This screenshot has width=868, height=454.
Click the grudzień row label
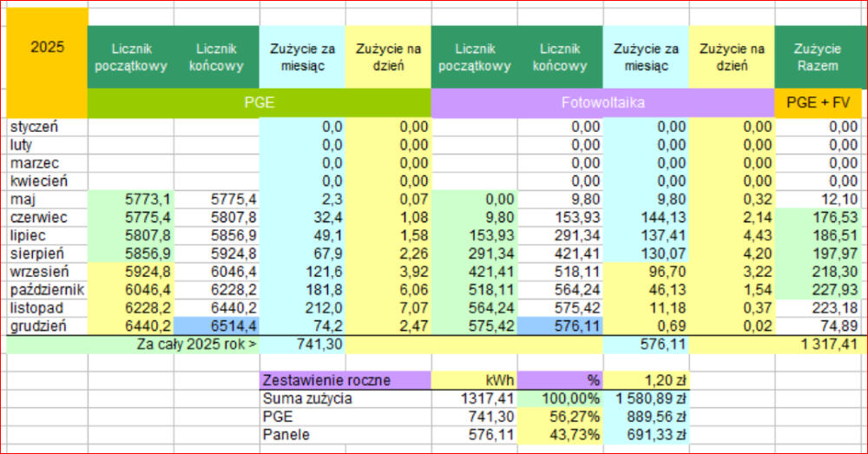45,326
